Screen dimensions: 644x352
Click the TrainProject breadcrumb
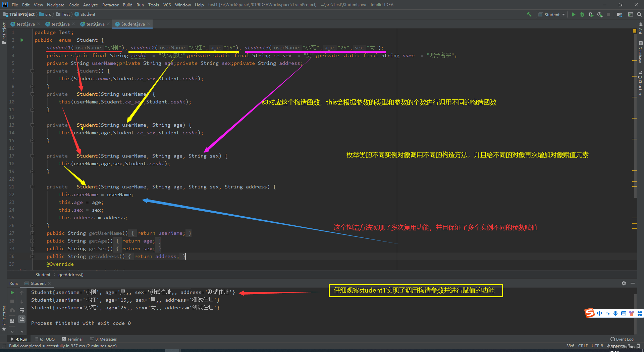[19, 14]
